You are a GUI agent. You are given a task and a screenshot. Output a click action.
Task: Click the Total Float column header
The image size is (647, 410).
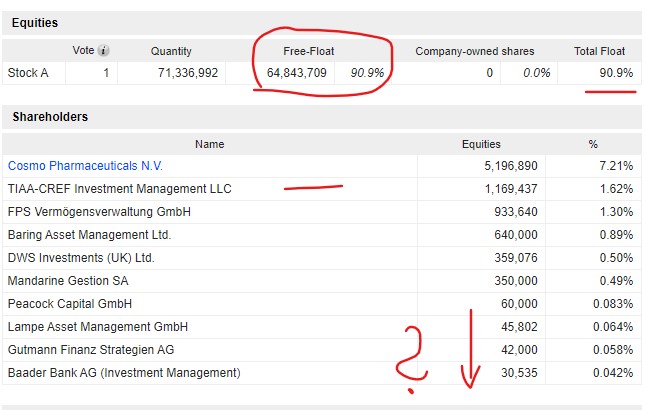pos(600,51)
